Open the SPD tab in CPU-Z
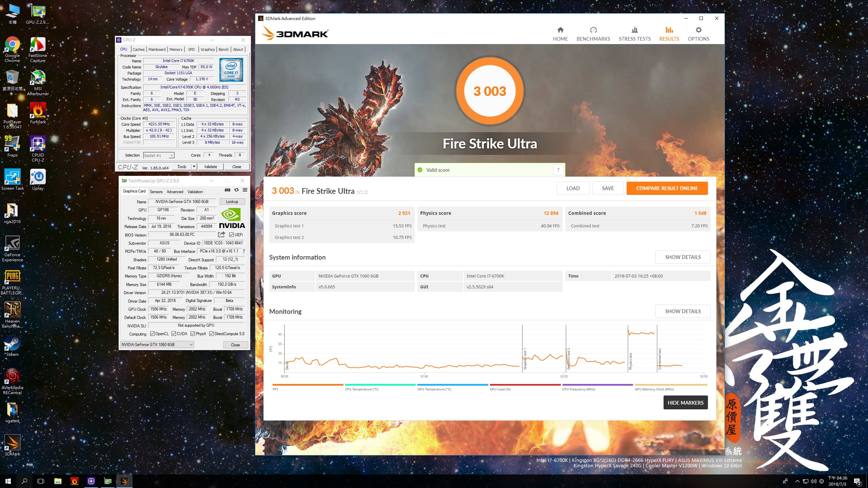Image resolution: width=868 pixels, height=488 pixels. click(x=192, y=49)
